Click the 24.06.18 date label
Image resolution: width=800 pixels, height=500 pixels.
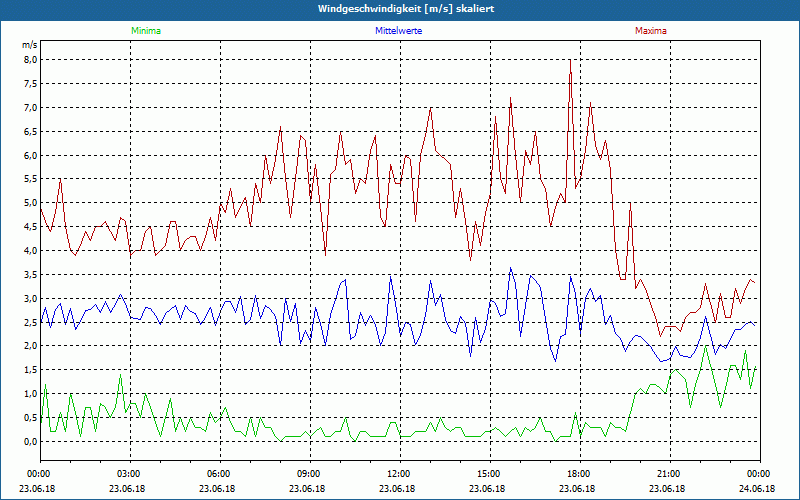click(757, 489)
